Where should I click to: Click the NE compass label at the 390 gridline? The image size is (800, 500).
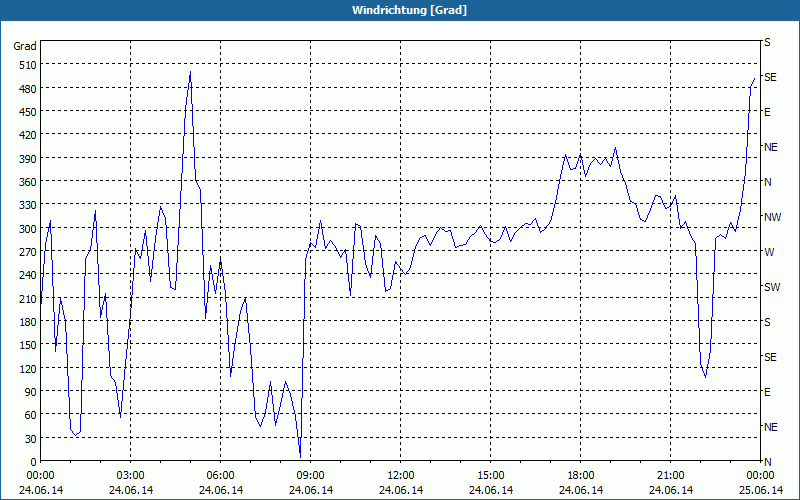point(771,147)
